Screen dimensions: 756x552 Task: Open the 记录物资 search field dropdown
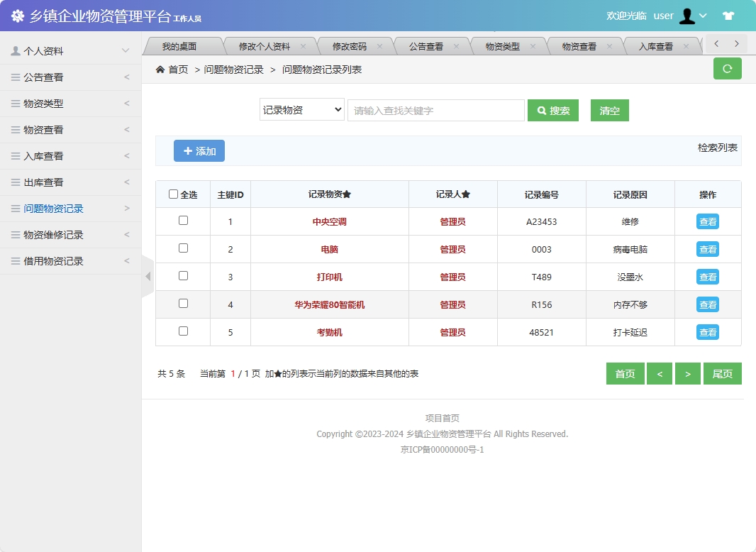pos(301,110)
